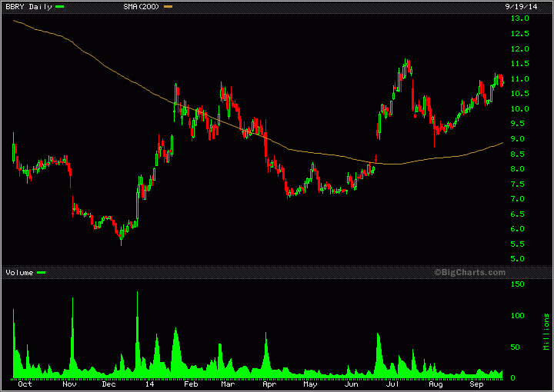Click the Nov month label
The width and height of the screenshot is (554, 392).
pos(69,384)
